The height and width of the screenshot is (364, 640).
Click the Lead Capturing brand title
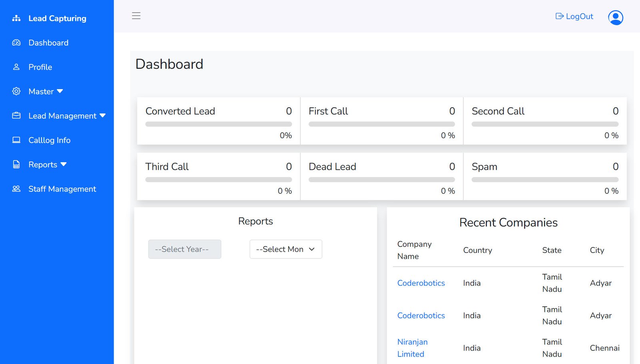pos(58,18)
